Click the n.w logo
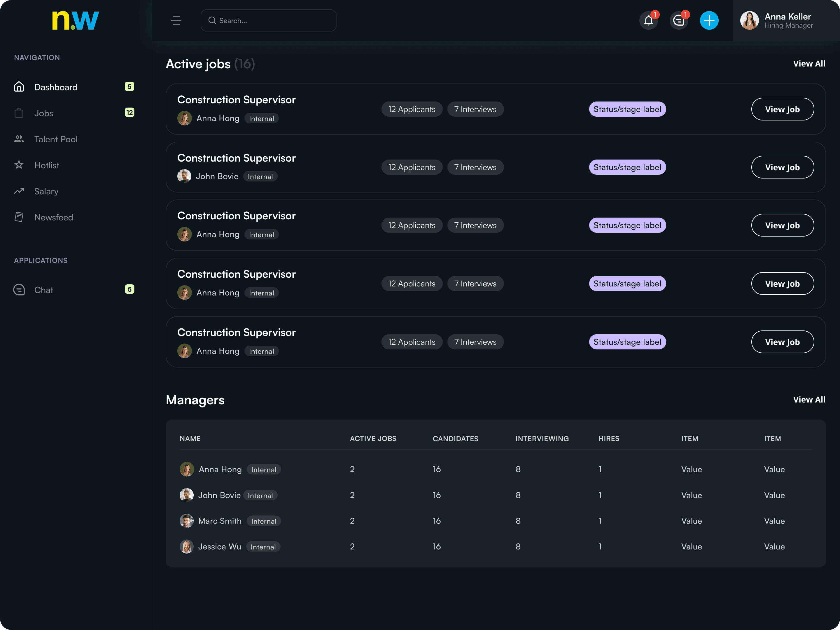Image resolution: width=840 pixels, height=630 pixels. pyautogui.click(x=75, y=20)
